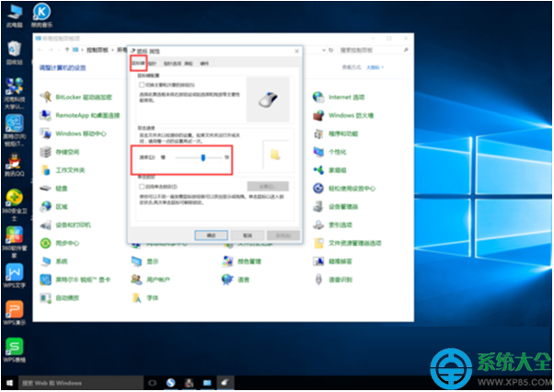Open 同步中心 (Sync Center) item
554x392 pixels.
(x=60, y=243)
